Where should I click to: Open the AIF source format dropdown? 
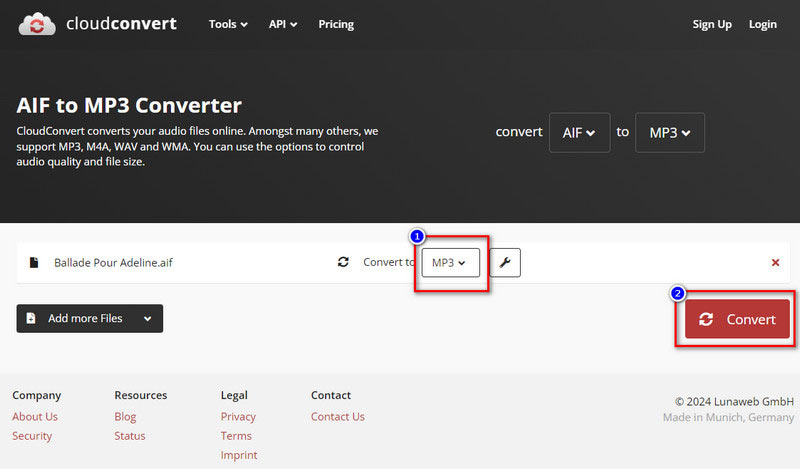(580, 133)
